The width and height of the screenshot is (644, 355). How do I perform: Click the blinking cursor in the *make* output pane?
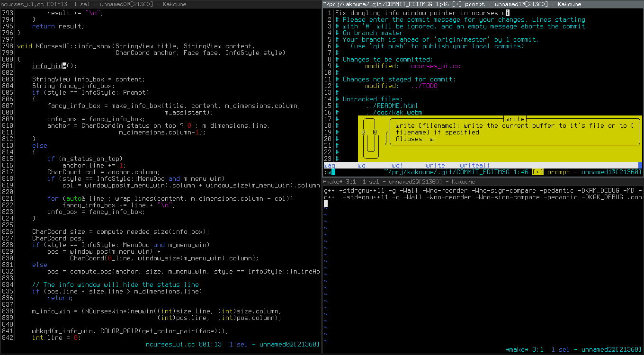tap(326, 203)
